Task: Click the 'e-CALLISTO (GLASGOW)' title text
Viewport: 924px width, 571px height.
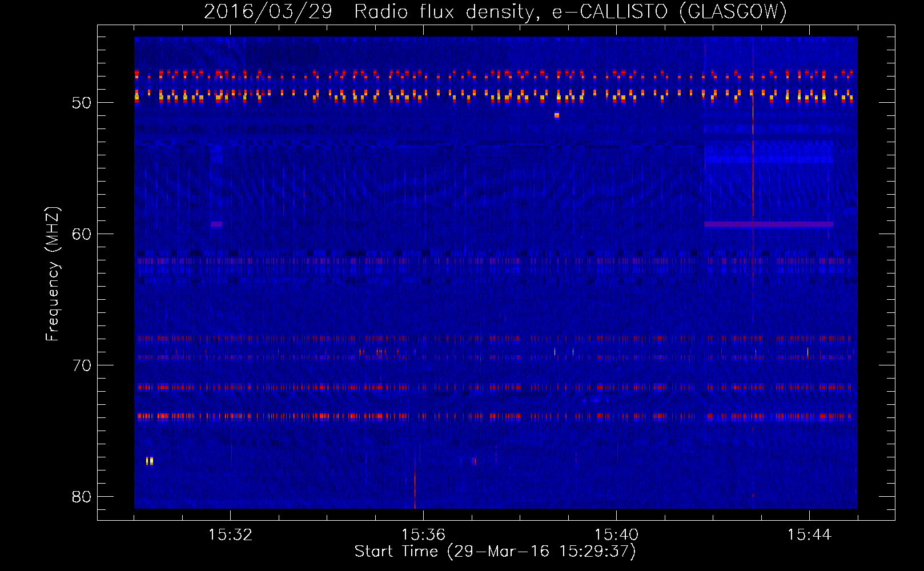Action: (669, 11)
